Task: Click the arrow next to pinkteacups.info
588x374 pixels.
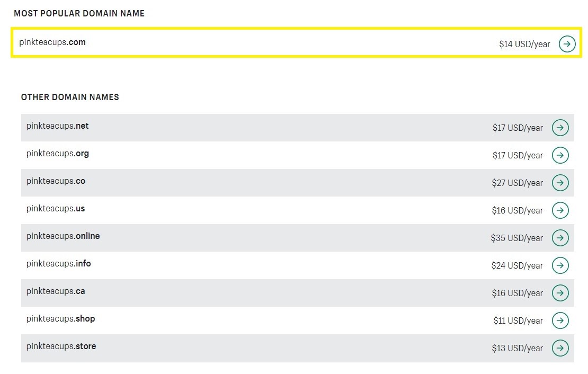Action: click(x=560, y=265)
